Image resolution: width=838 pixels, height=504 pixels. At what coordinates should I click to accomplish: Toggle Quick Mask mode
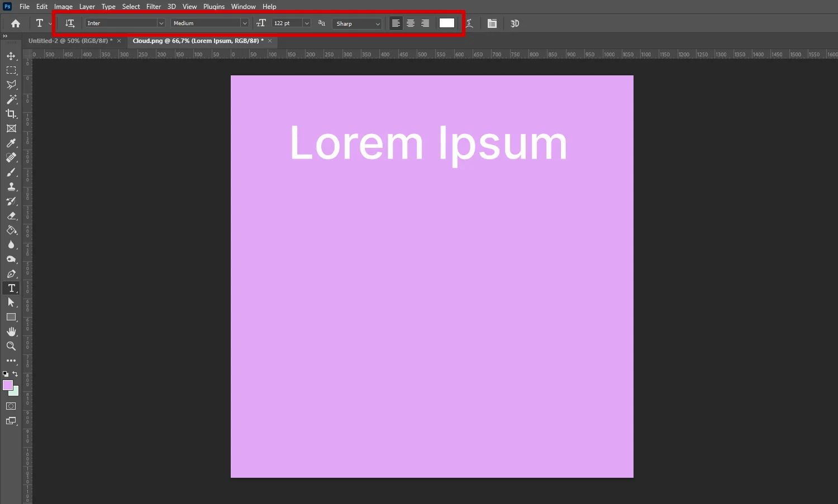11,406
